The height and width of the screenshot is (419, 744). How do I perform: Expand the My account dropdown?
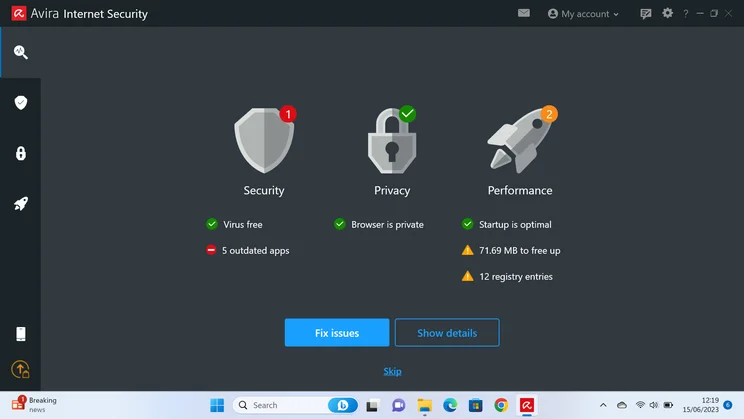(x=583, y=14)
